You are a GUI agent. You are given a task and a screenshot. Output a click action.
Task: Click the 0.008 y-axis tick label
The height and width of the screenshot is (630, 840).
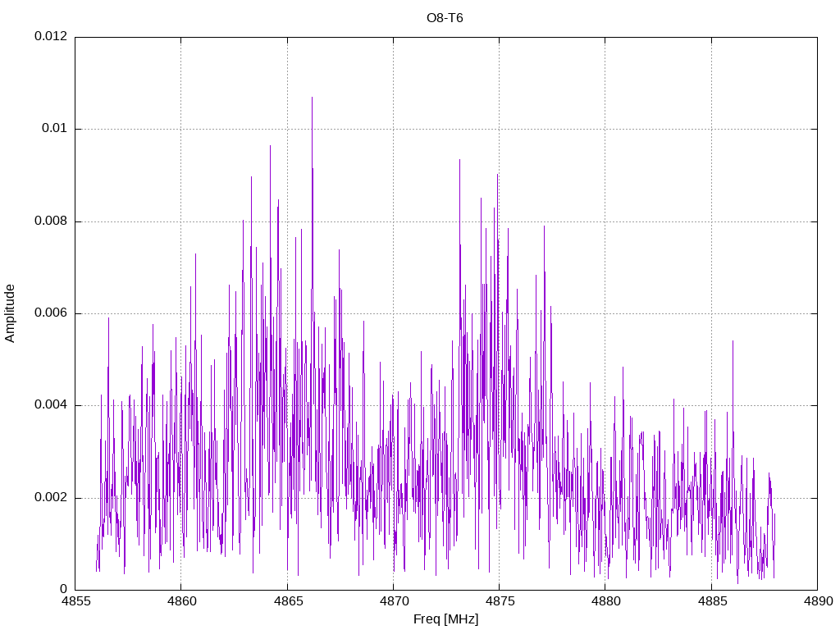point(51,221)
